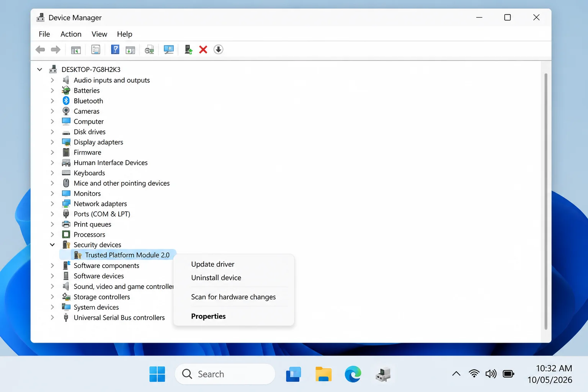The height and width of the screenshot is (392, 588).
Task: Open the Windows Start button
Action: tap(157, 374)
